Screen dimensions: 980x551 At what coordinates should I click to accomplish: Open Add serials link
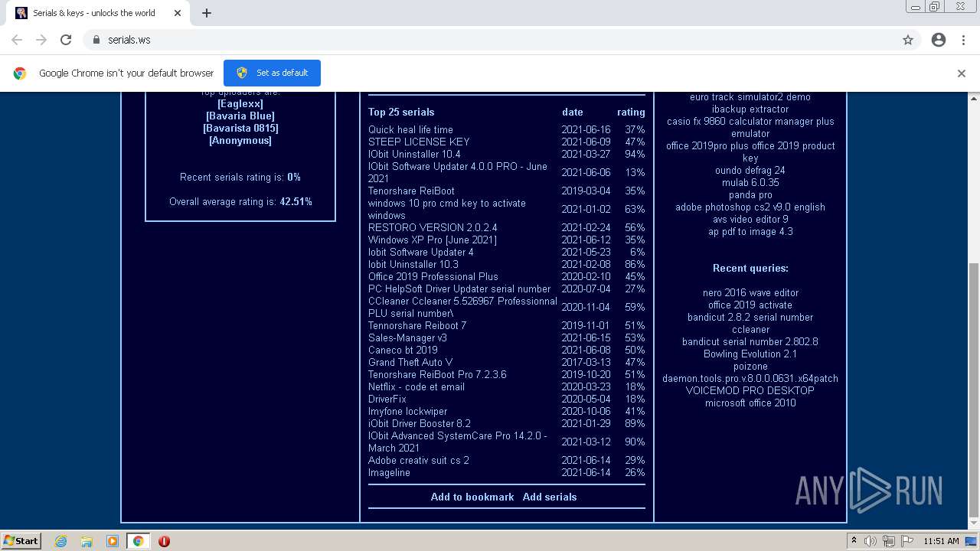click(x=550, y=497)
